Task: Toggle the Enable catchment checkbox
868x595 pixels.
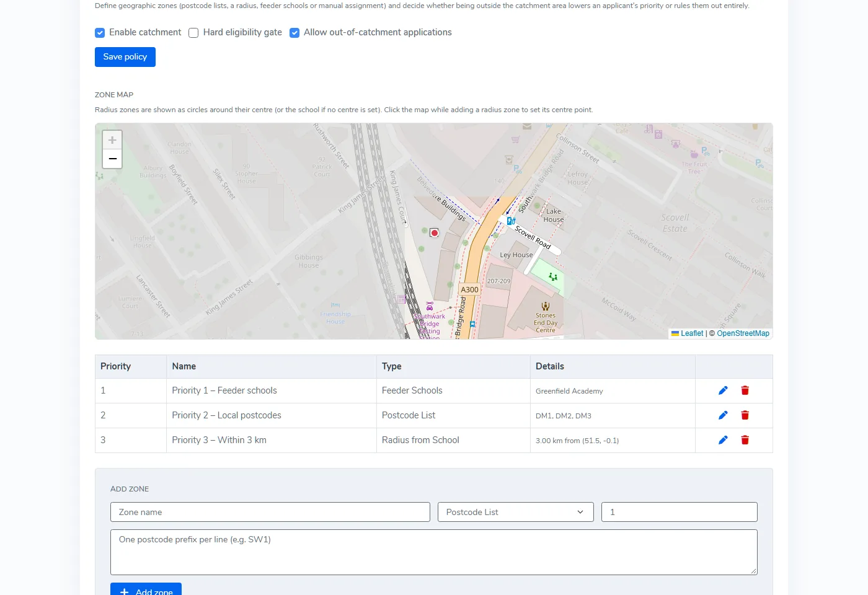Action: tap(100, 33)
